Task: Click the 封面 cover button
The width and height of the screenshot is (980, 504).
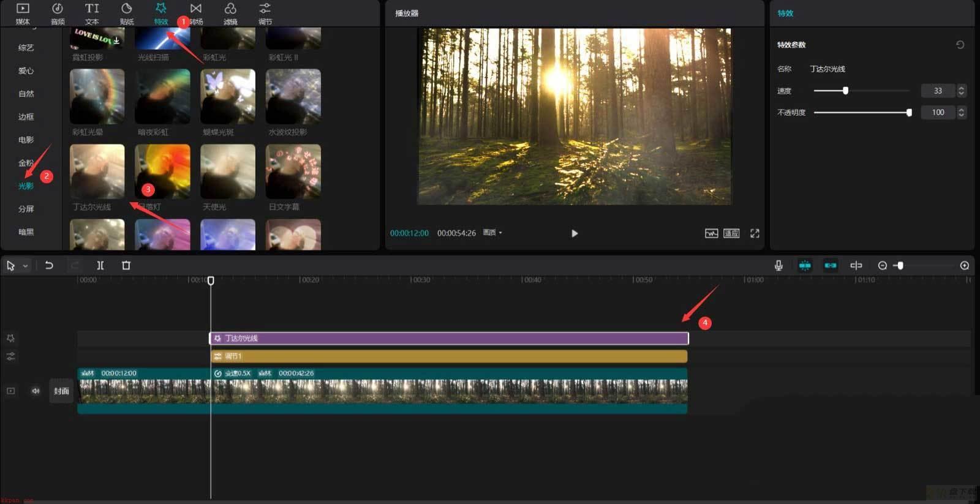Action: 61,391
